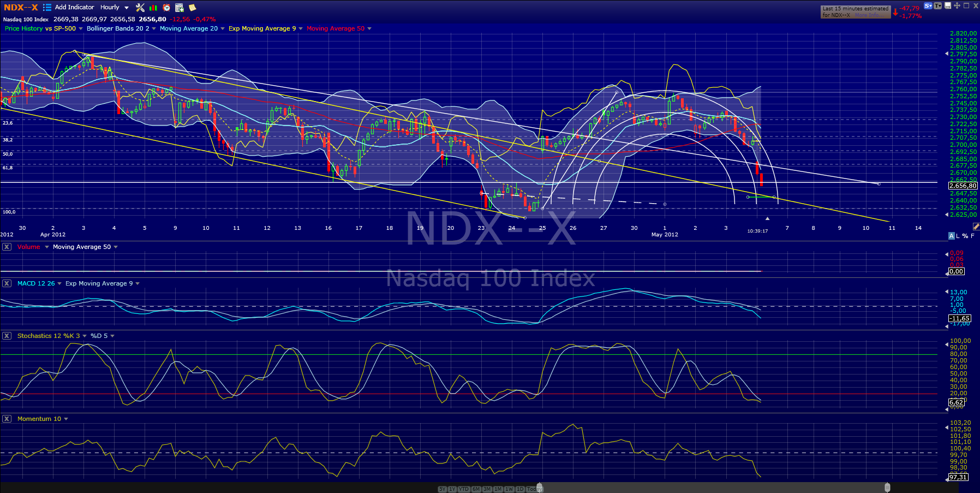Select the 5Y time range
This screenshot has width=980, height=493.
442,489
